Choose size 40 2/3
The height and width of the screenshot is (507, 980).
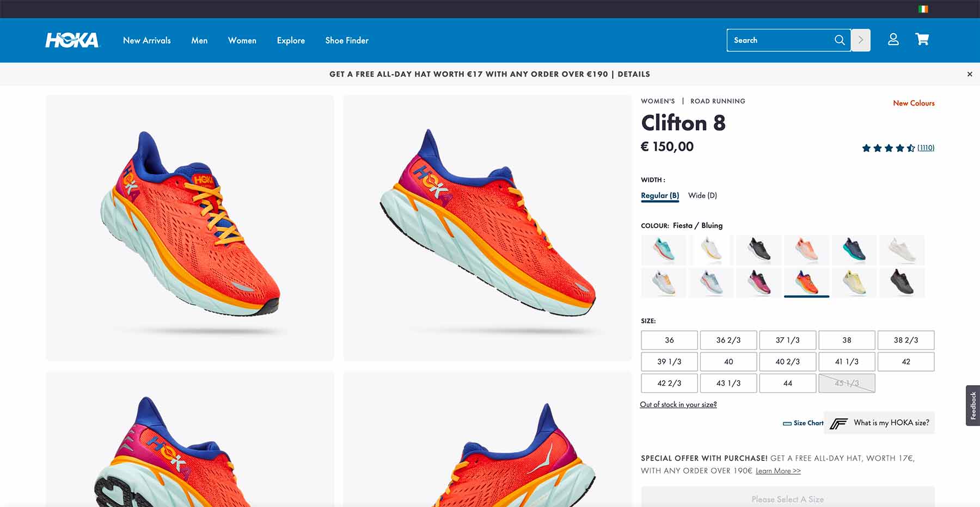pos(788,362)
